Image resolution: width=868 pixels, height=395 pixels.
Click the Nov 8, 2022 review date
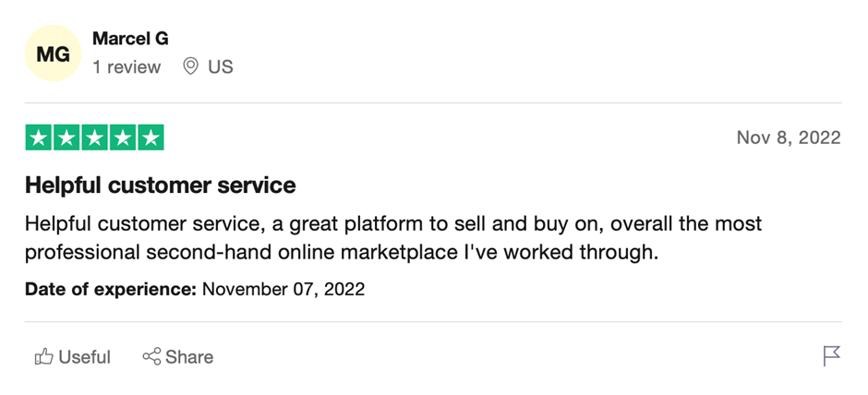tap(789, 138)
